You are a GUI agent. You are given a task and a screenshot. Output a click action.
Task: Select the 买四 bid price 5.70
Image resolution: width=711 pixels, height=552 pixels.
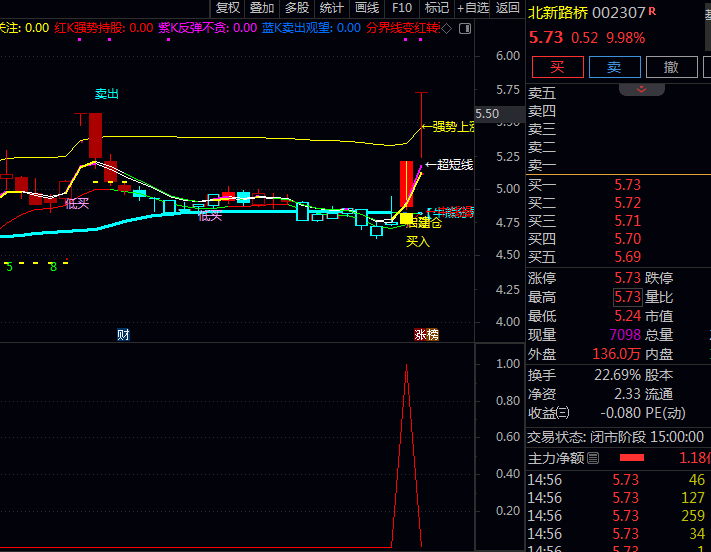(627, 239)
